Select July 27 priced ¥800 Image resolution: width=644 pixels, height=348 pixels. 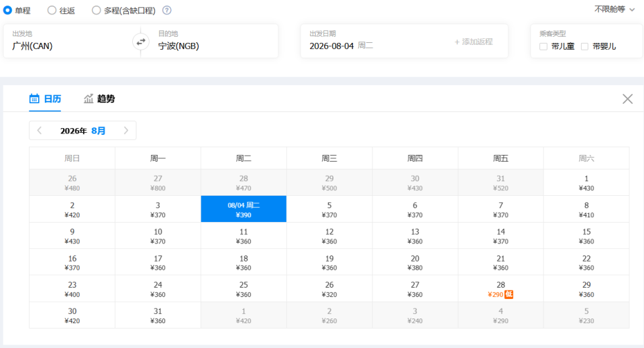tap(158, 182)
